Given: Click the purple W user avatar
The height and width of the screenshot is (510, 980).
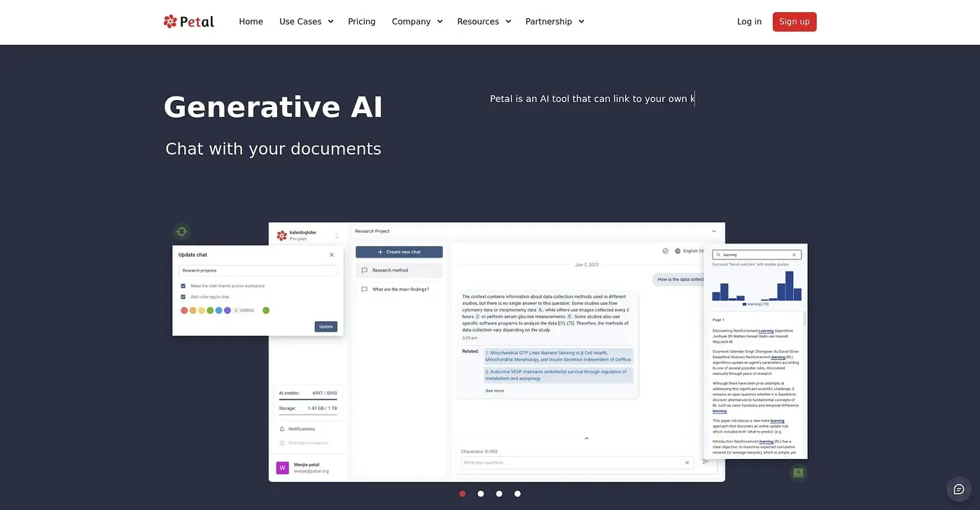Looking at the screenshot, I should 282,468.
